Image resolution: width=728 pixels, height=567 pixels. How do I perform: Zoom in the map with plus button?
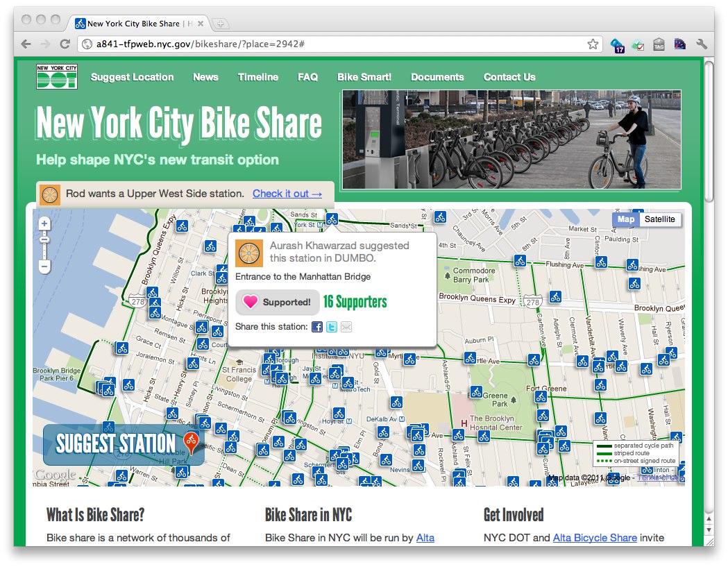click(44, 223)
